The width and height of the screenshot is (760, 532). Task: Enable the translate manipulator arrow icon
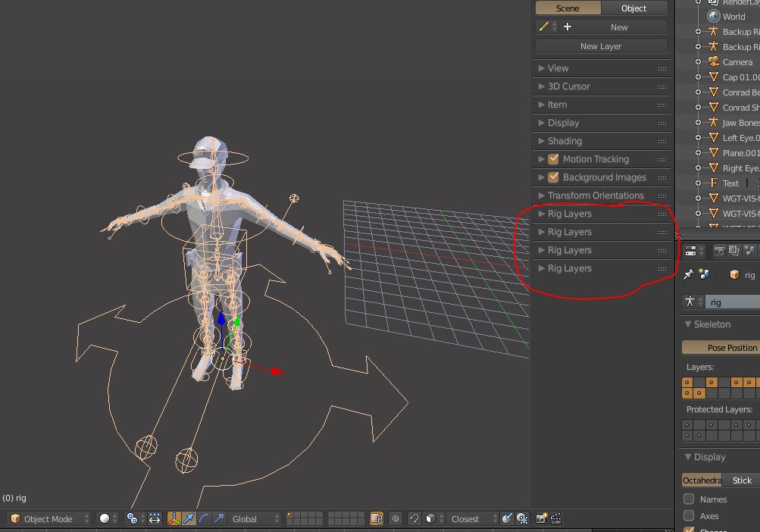click(x=188, y=519)
